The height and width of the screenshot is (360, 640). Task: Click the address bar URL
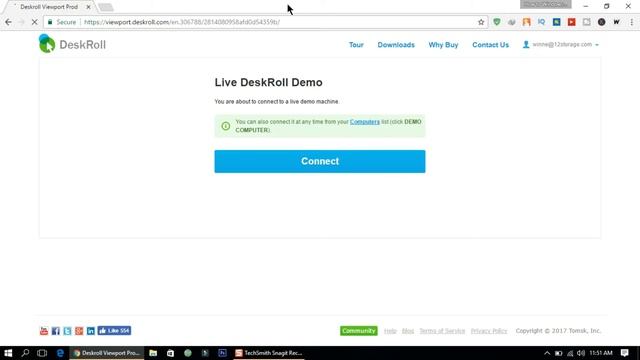[182, 22]
